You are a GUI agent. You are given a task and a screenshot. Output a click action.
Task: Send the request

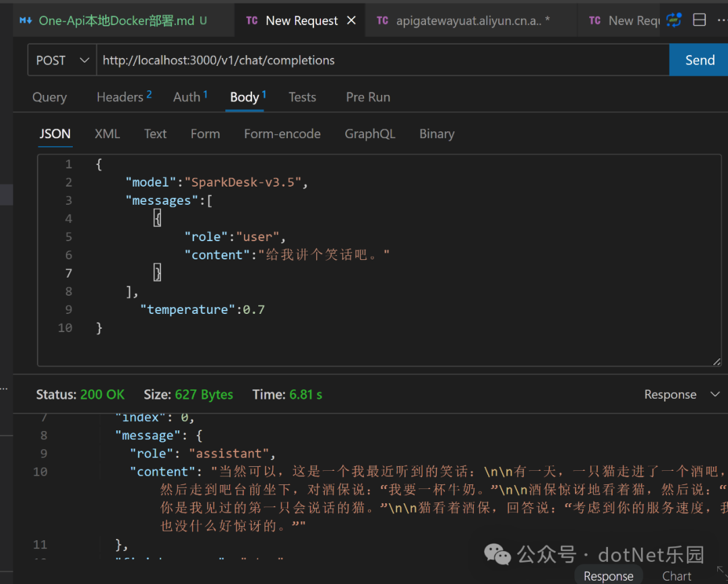[x=699, y=61]
